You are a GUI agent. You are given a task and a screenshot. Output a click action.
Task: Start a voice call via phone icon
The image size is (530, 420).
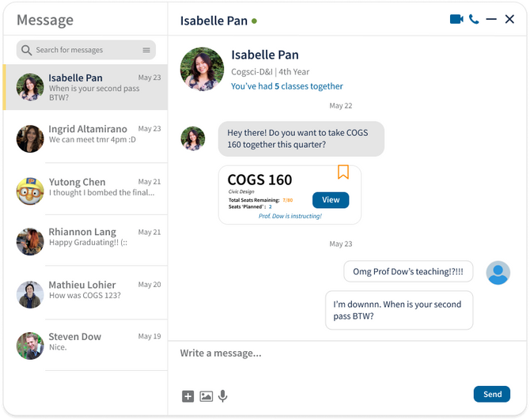click(474, 19)
